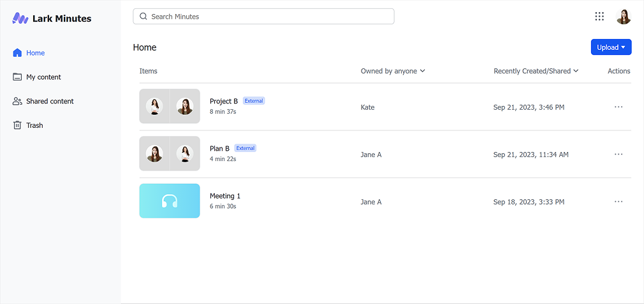Open more actions for Plan B
This screenshot has width=644, height=304.
618,155
